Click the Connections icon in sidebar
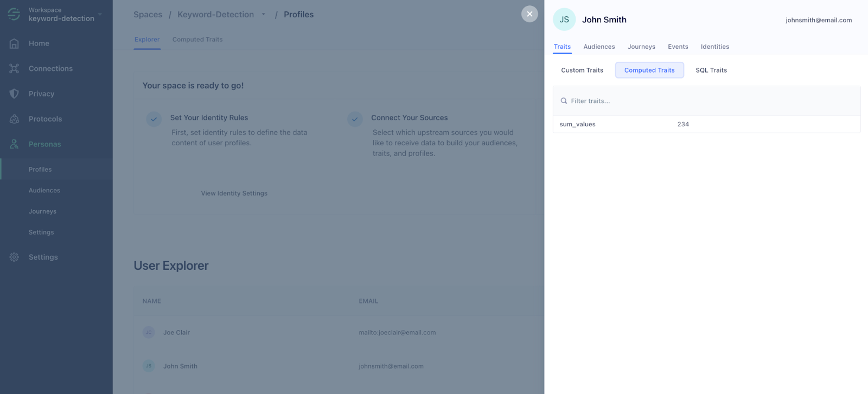868x394 pixels. [14, 68]
